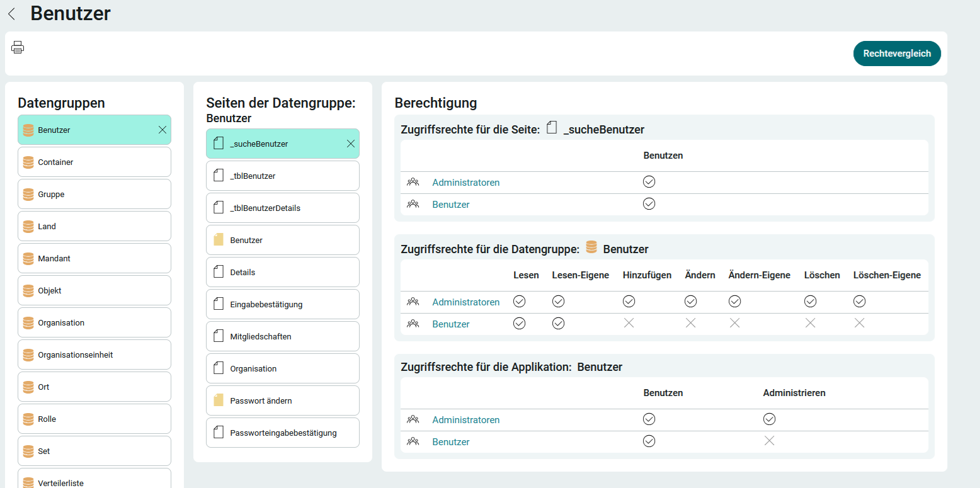Toggle Benutzen for Administratoren on page _sucheBenutzer

pyautogui.click(x=649, y=182)
